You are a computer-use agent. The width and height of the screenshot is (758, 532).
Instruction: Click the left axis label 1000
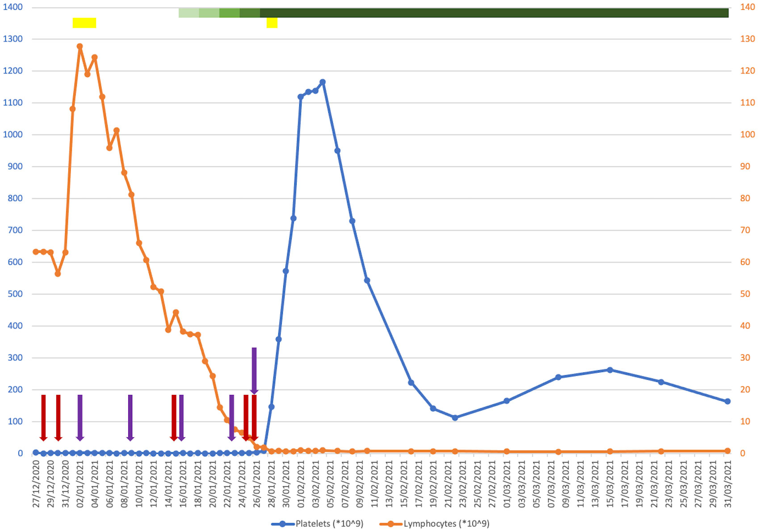13,134
